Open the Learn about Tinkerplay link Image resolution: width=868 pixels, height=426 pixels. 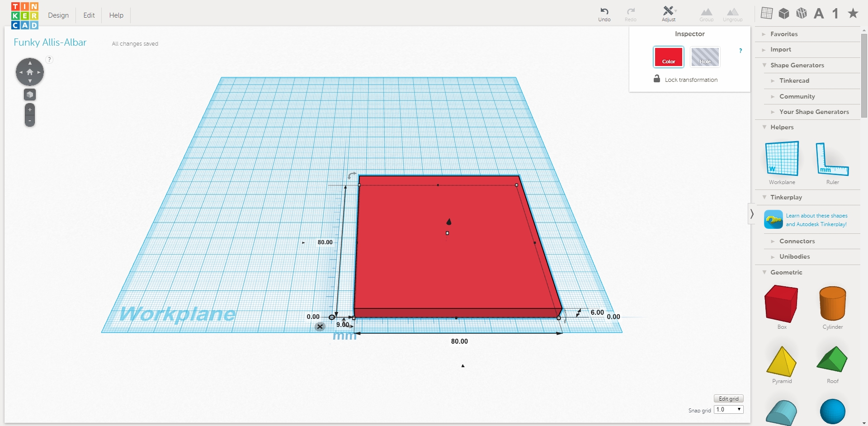[816, 220]
